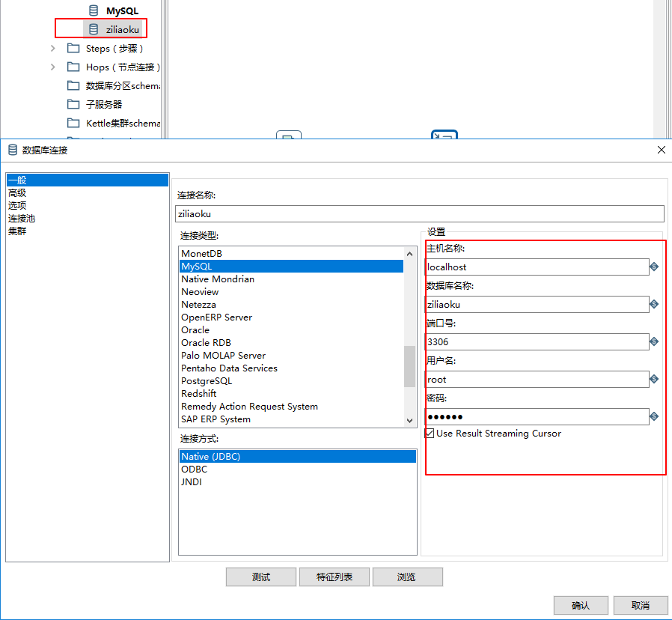
Task: Click the MySQL database icon in tree
Action: point(94,10)
